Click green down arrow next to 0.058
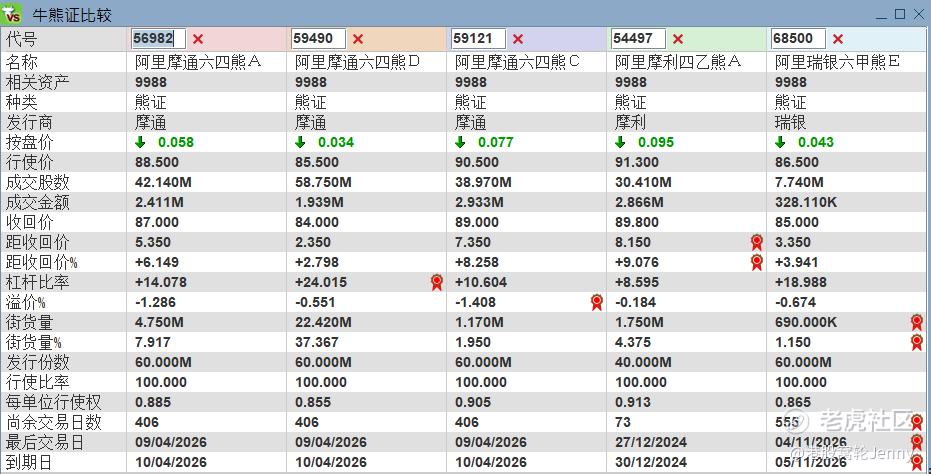Screen dimensions: 931x474 coord(140,142)
